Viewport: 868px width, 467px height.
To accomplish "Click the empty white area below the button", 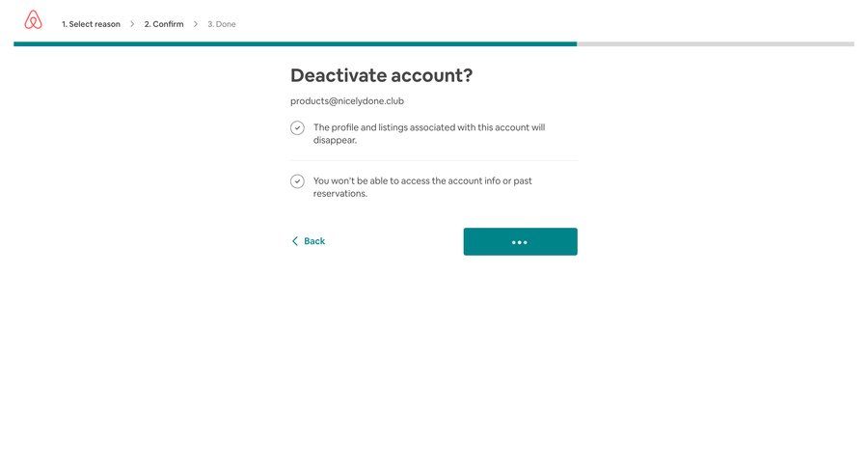I will pos(434,367).
